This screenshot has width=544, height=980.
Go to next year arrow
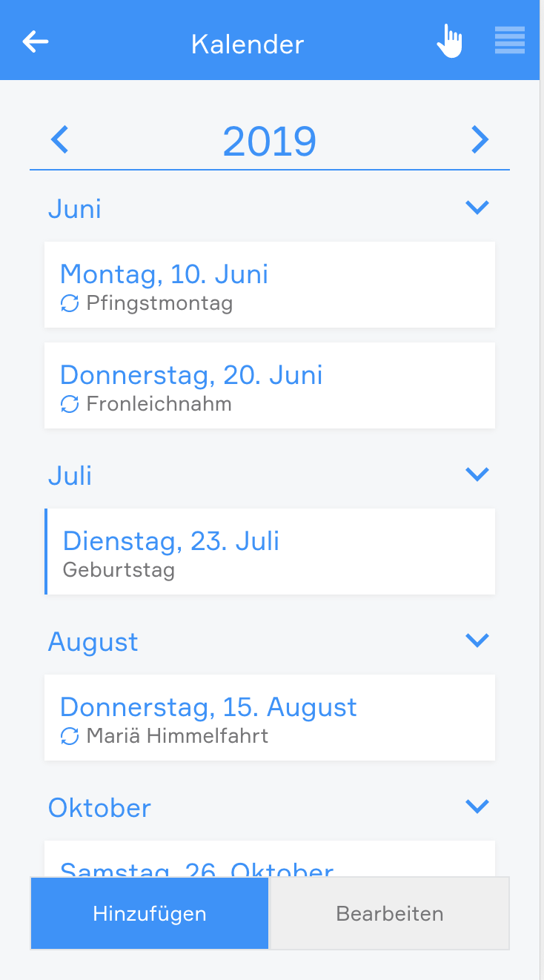[x=480, y=139]
